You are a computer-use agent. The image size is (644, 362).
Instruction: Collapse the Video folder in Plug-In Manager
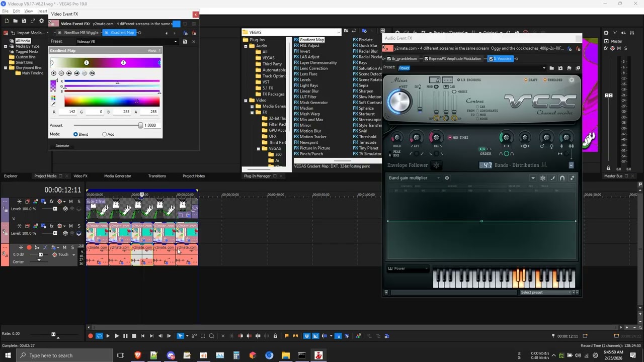click(246, 101)
